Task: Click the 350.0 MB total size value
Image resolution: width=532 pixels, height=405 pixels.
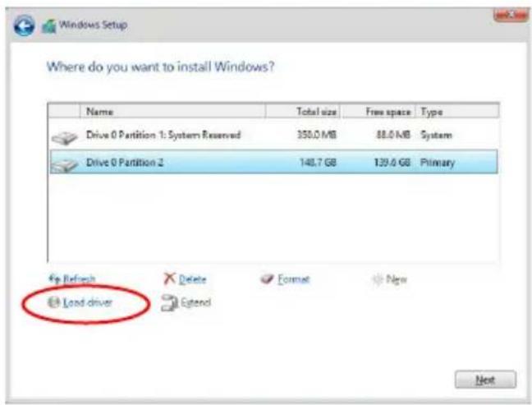Action: 317,135
